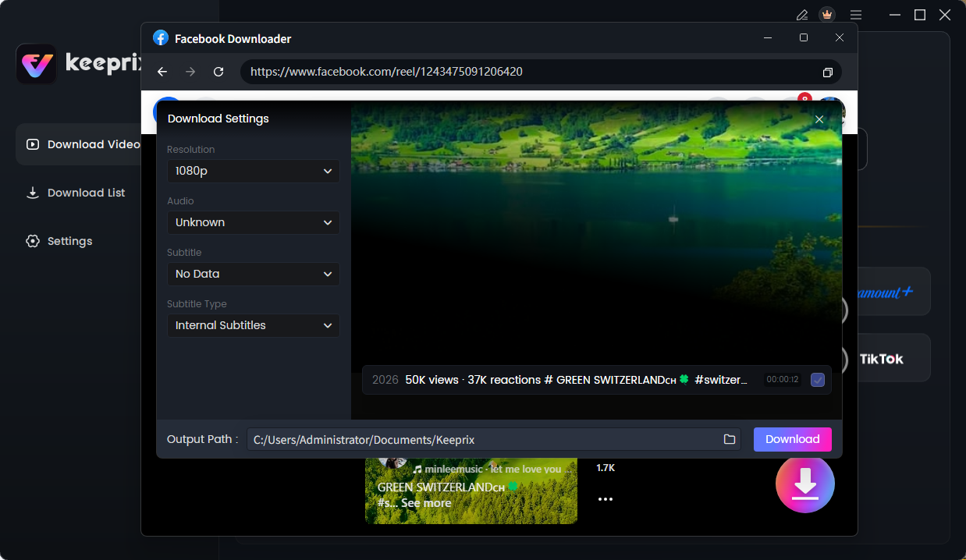Click the Output Path text field
Image resolution: width=966 pixels, height=560 pixels.
point(484,439)
